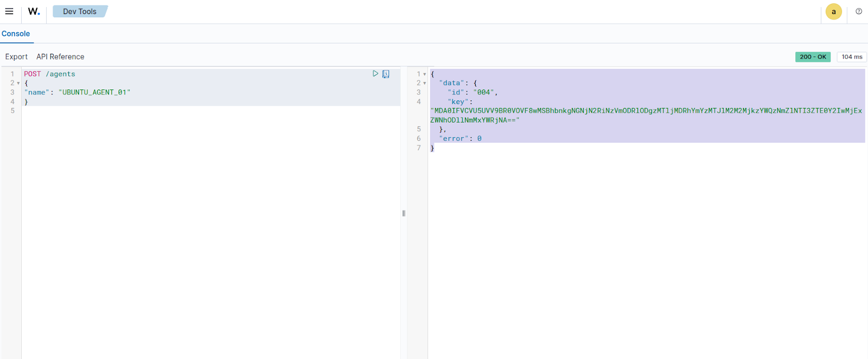Click the "key" value string in response
868x359 pixels.
[646, 111]
